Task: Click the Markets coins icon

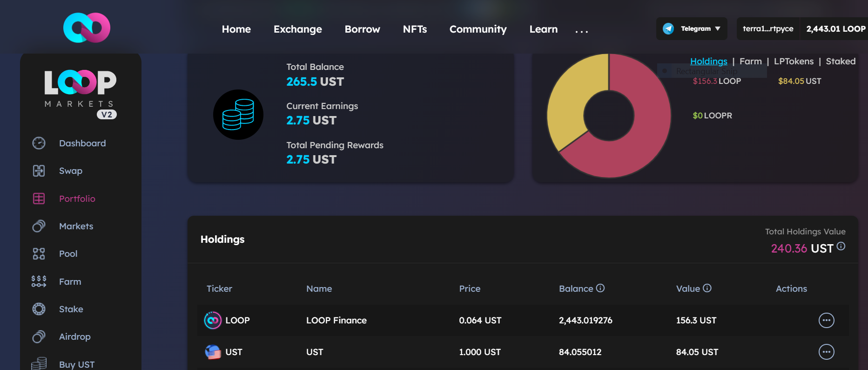Action: [39, 226]
